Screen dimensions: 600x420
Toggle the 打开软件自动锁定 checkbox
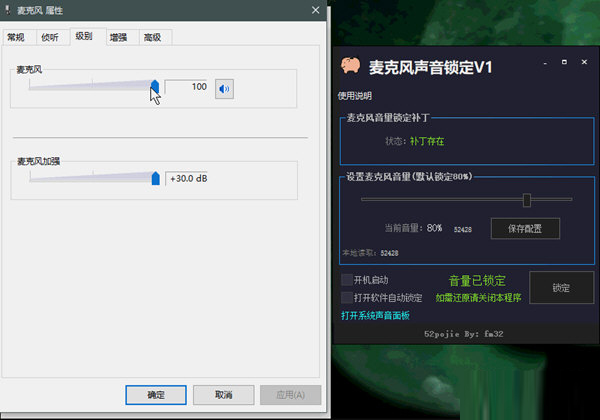[x=347, y=297]
